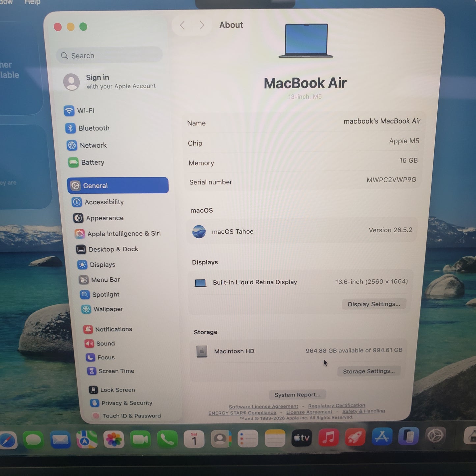Viewport: 476px width, 476px height.
Task: Go back with the left chevron
Action: pyautogui.click(x=182, y=25)
